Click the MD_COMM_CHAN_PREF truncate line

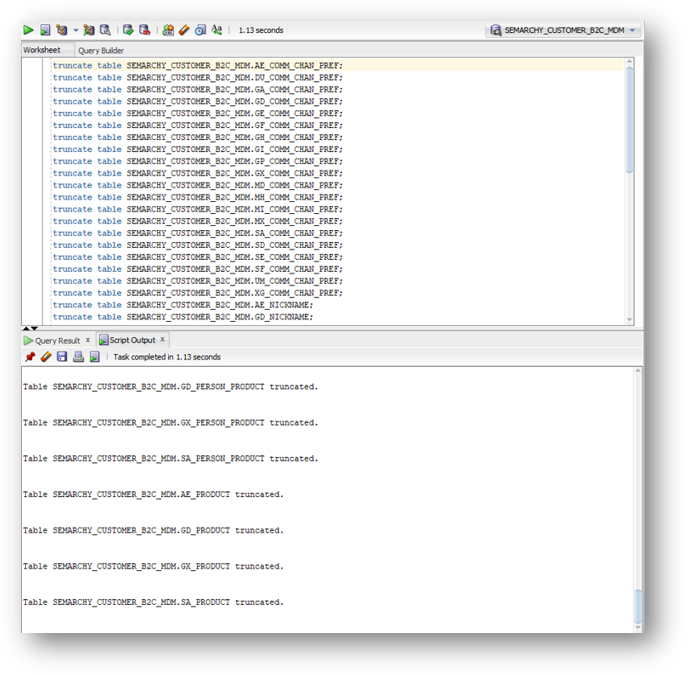[x=198, y=185]
